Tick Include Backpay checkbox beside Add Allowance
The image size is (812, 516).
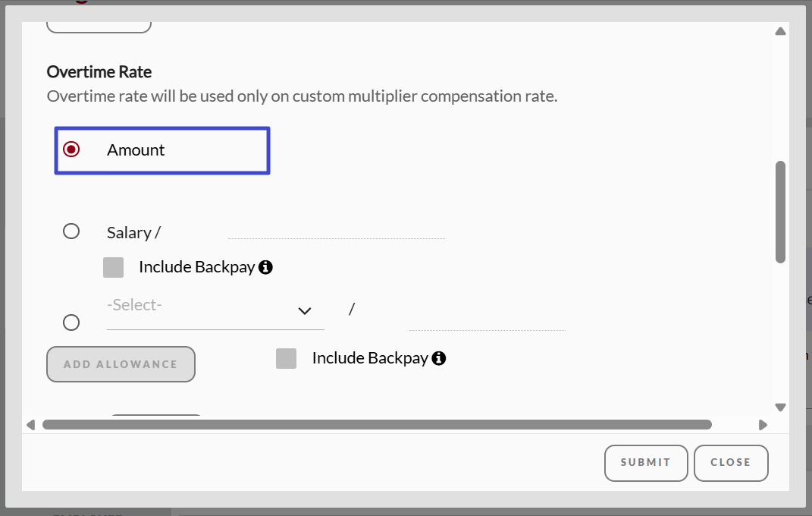(286, 358)
